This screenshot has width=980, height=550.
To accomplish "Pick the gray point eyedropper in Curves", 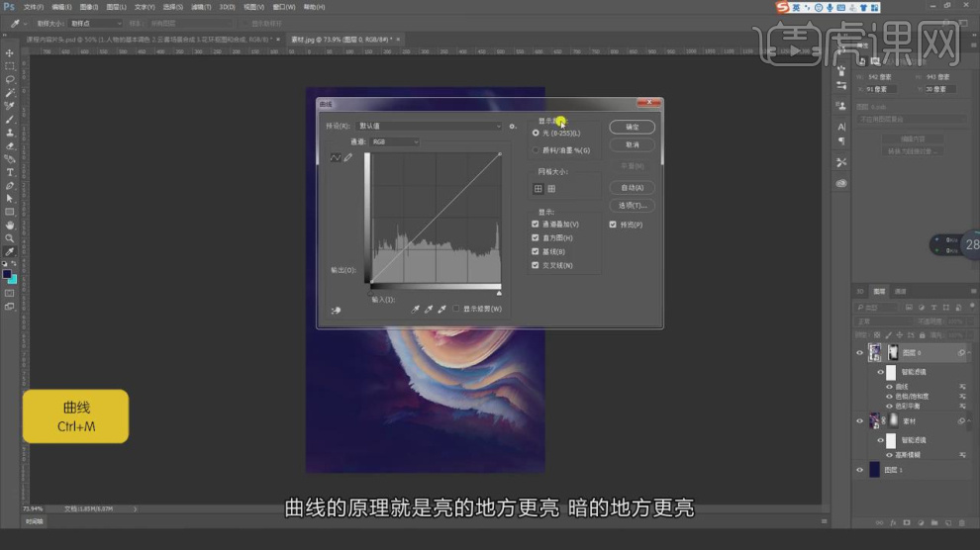I will tap(429, 309).
